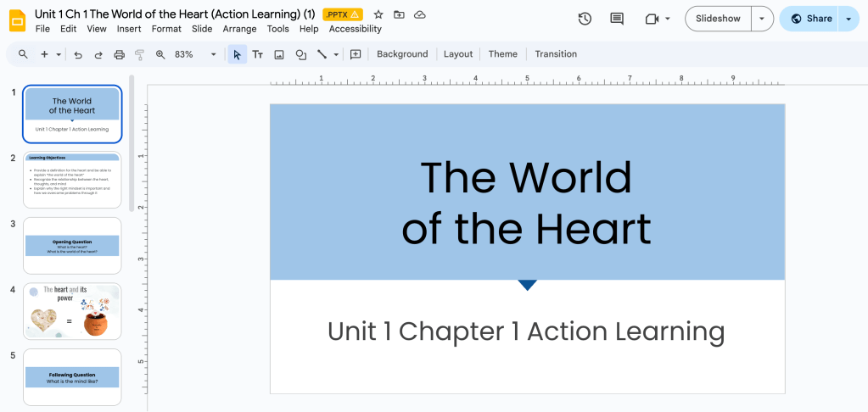Select the Text box tool

pos(257,54)
